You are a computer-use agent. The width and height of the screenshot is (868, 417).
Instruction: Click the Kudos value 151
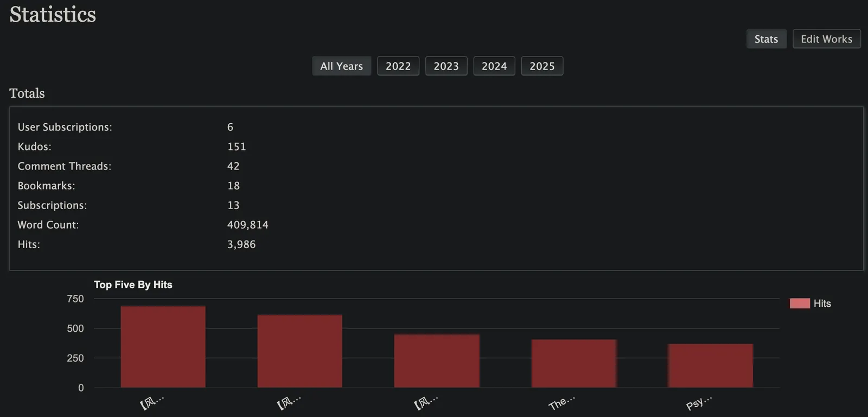[x=237, y=147]
